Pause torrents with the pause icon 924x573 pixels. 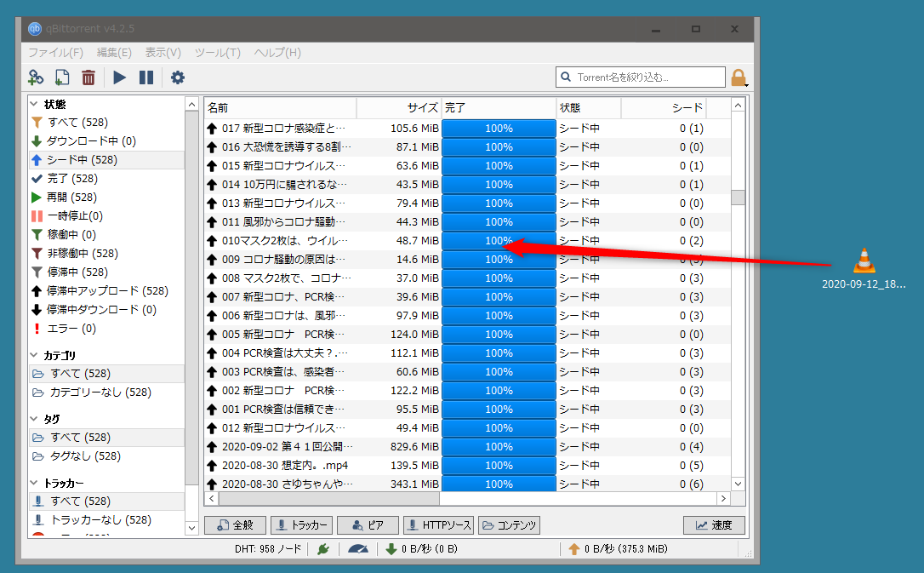[146, 77]
